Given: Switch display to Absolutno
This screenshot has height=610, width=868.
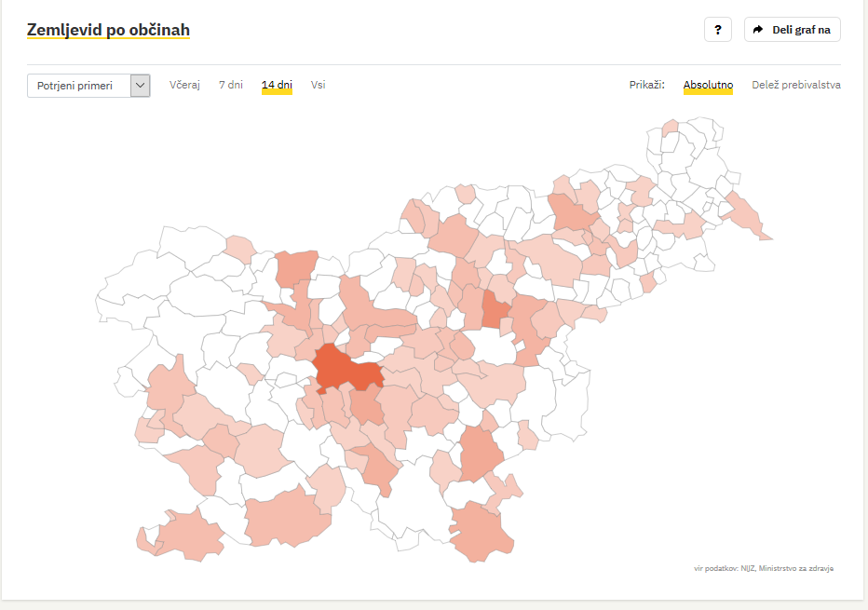Looking at the screenshot, I should 708,85.
